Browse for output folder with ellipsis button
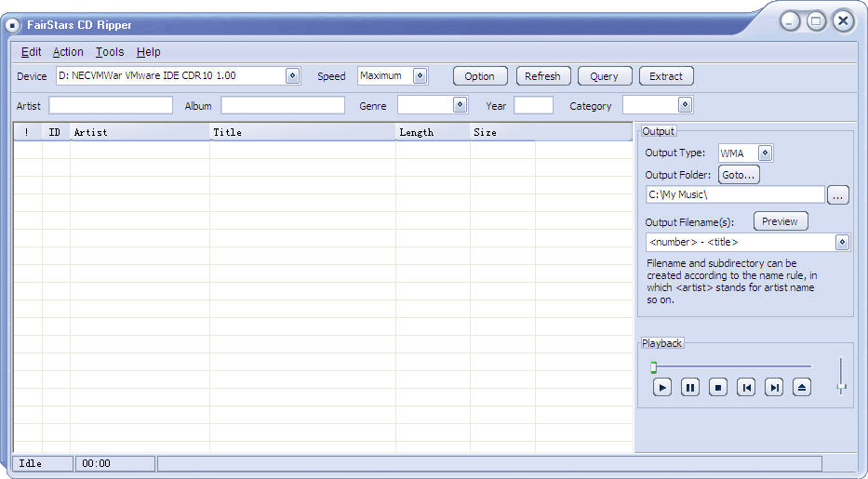 coord(837,195)
